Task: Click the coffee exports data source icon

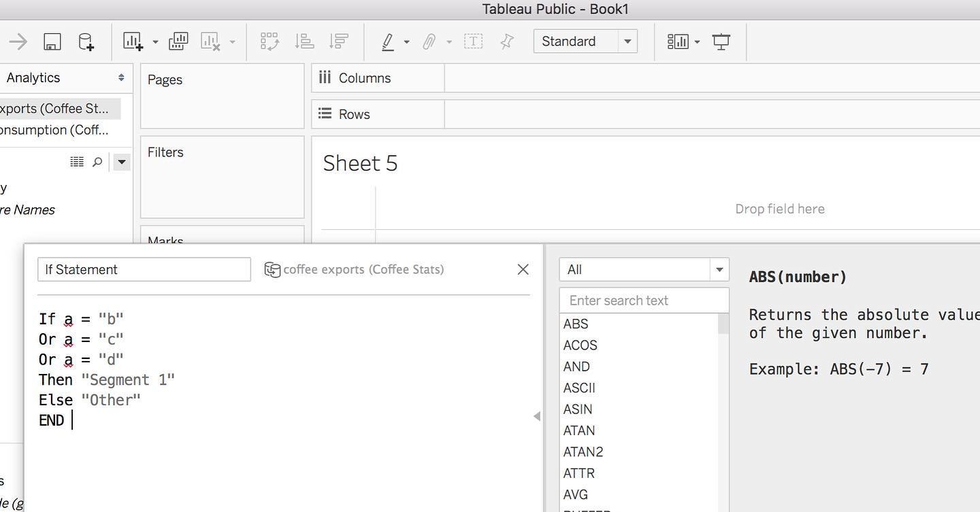Action: click(272, 269)
